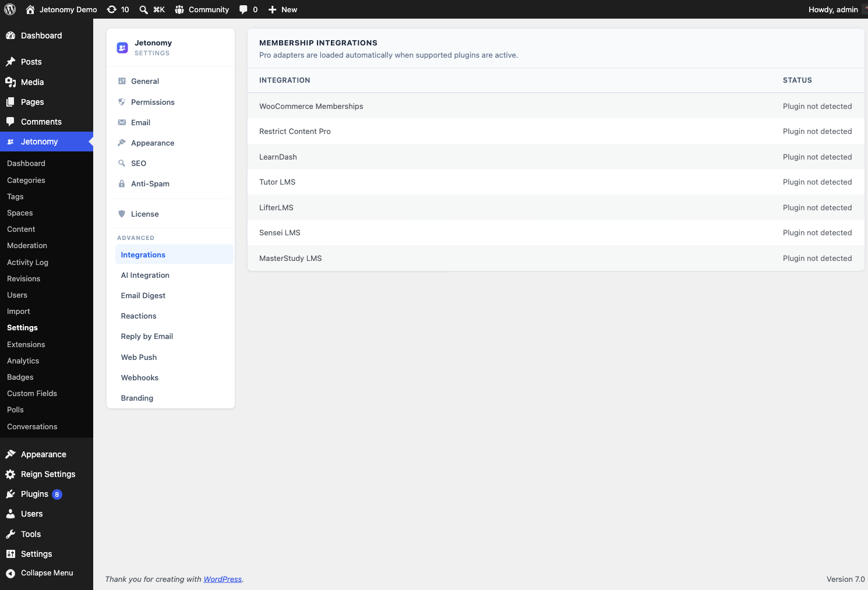Go to the Webhooks settings tab
The height and width of the screenshot is (590, 868).
(174, 377)
